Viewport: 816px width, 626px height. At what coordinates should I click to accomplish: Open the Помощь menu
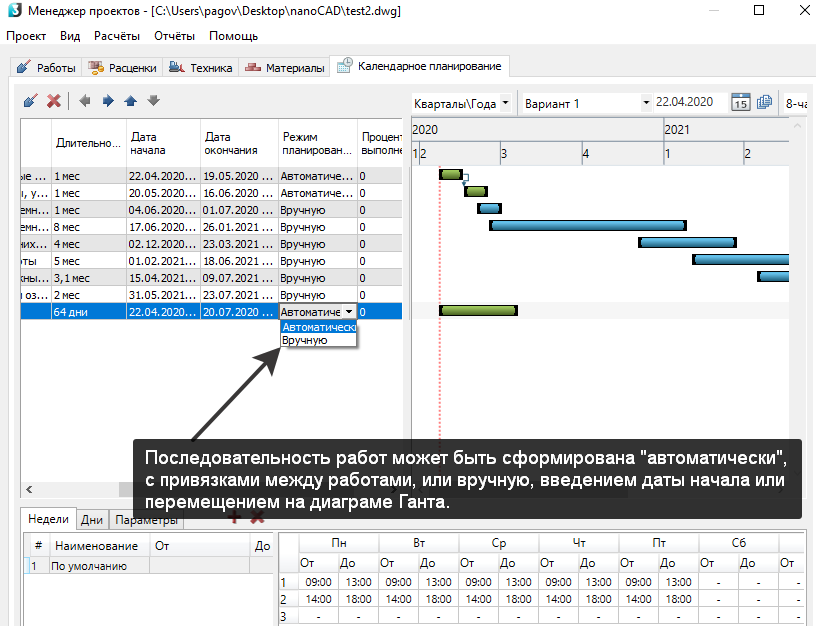233,36
